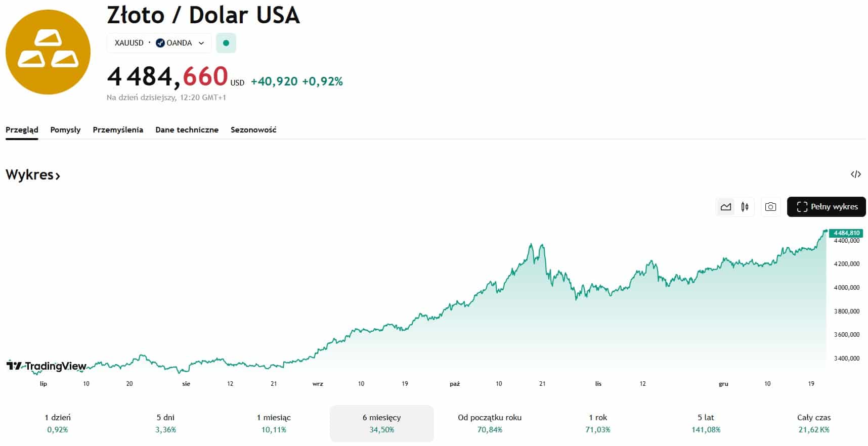Click the TradingView logo on chart
The height and width of the screenshot is (446, 868).
[x=47, y=366]
